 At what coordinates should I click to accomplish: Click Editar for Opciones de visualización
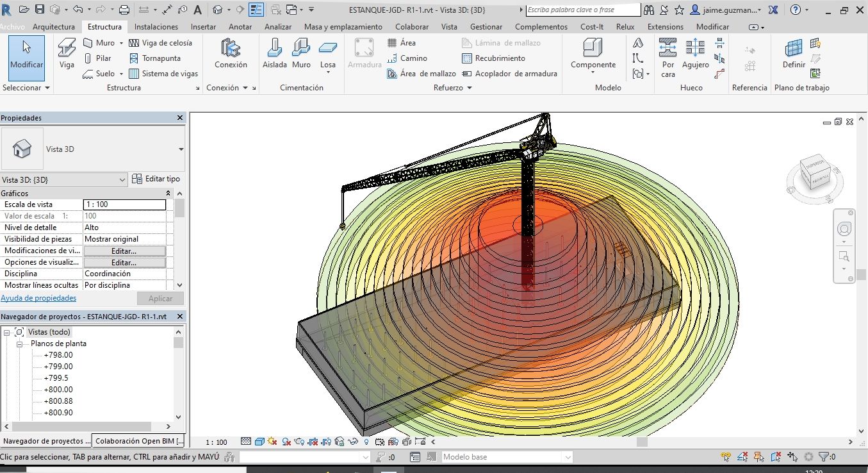(124, 262)
